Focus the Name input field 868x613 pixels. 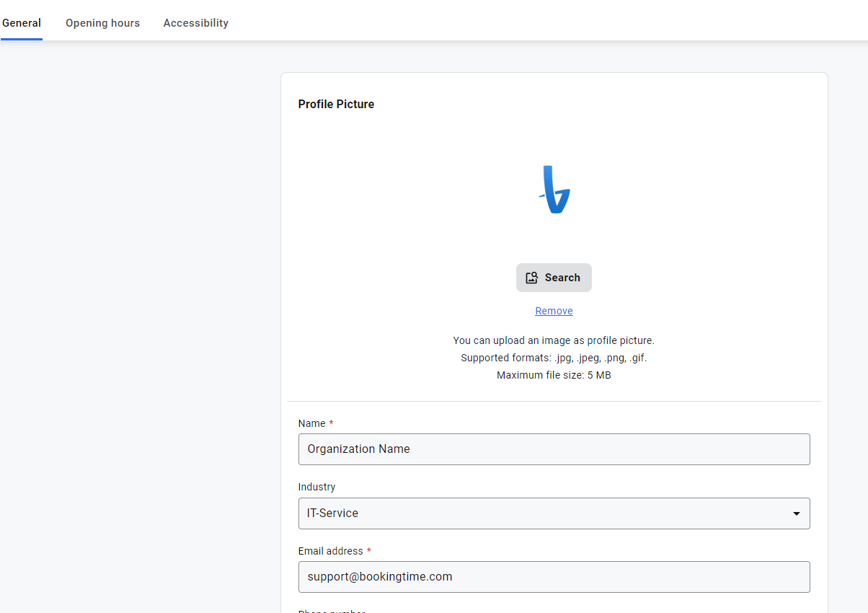554,449
